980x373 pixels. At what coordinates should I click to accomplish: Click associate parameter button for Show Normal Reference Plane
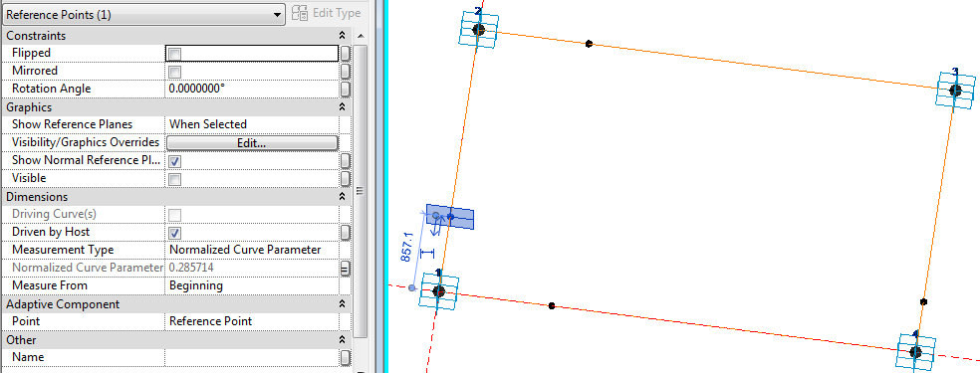(x=345, y=161)
